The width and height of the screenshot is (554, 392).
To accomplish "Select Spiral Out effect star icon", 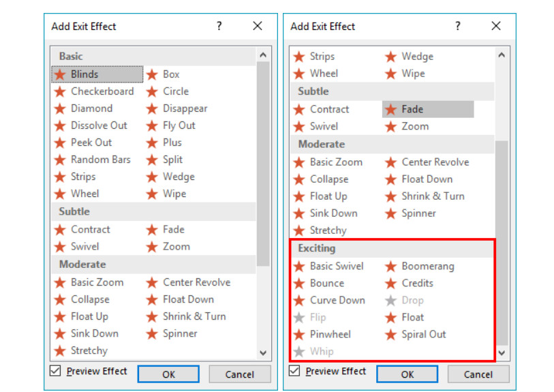I will (x=390, y=334).
